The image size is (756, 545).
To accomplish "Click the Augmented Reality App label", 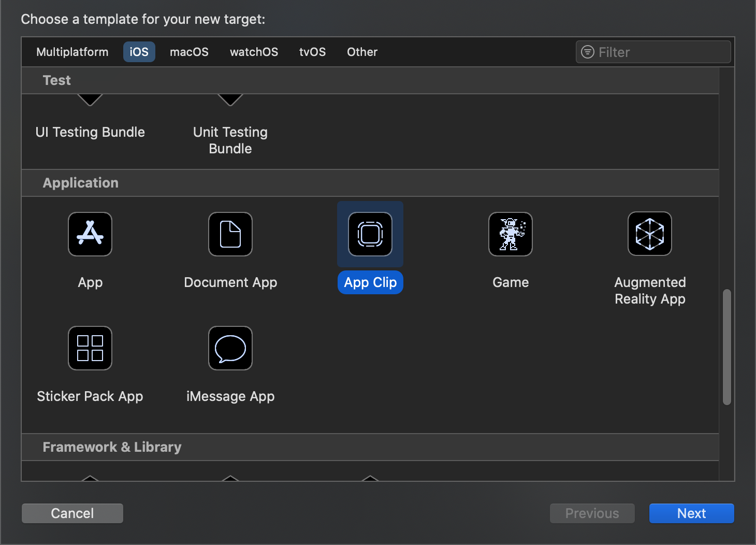I will tap(650, 291).
